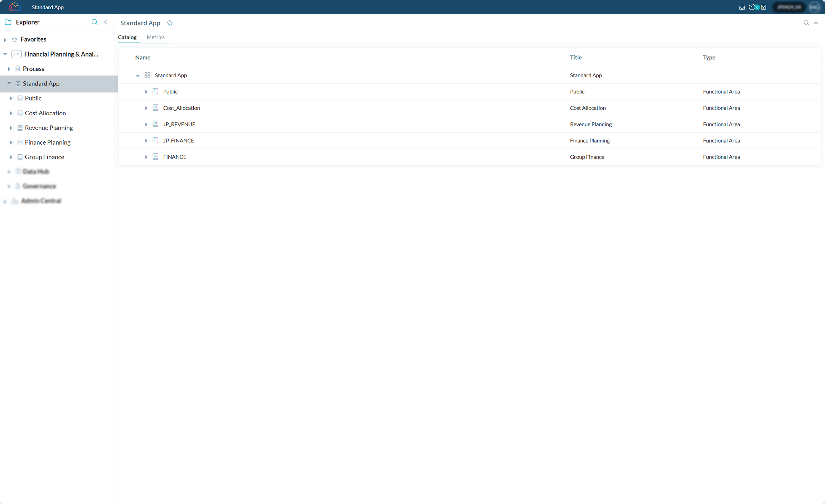The width and height of the screenshot is (825, 504).
Task: Switch to the Metrics tab
Action: point(155,37)
